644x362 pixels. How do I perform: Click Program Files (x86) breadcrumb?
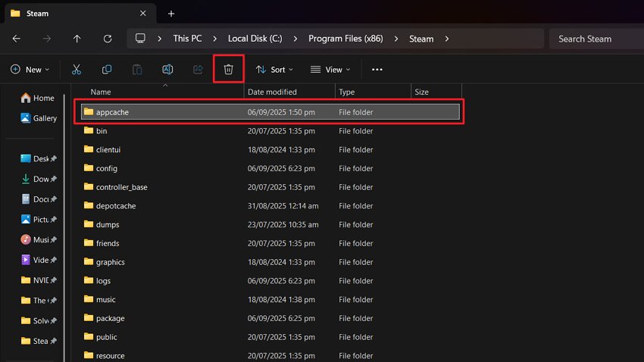coord(345,39)
